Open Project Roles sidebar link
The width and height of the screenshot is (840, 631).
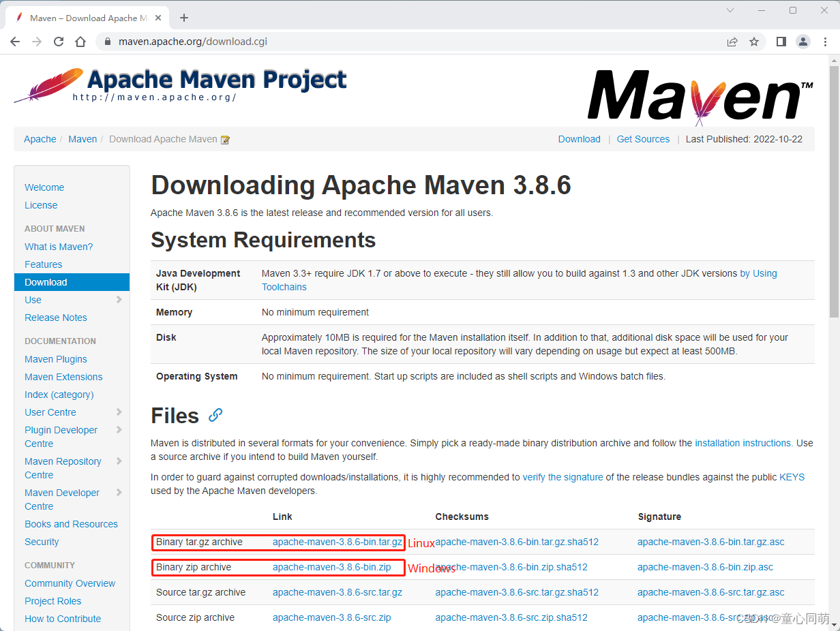point(53,601)
